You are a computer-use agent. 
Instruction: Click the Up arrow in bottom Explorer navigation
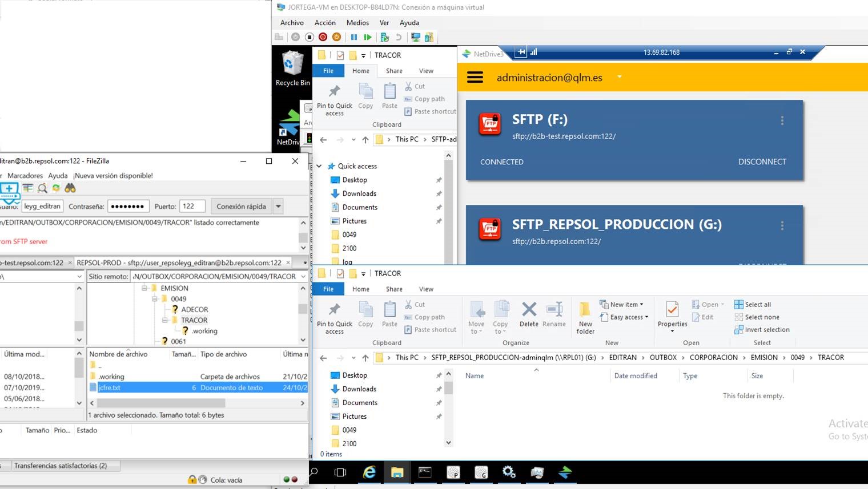click(365, 358)
